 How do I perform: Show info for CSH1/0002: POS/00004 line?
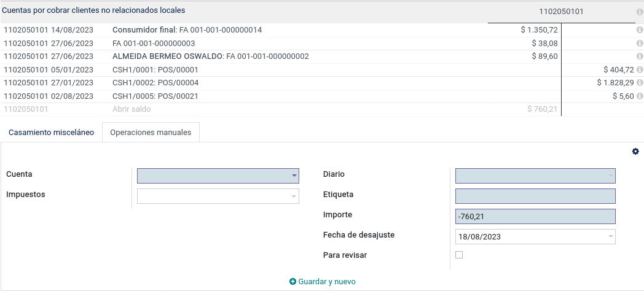[640, 83]
